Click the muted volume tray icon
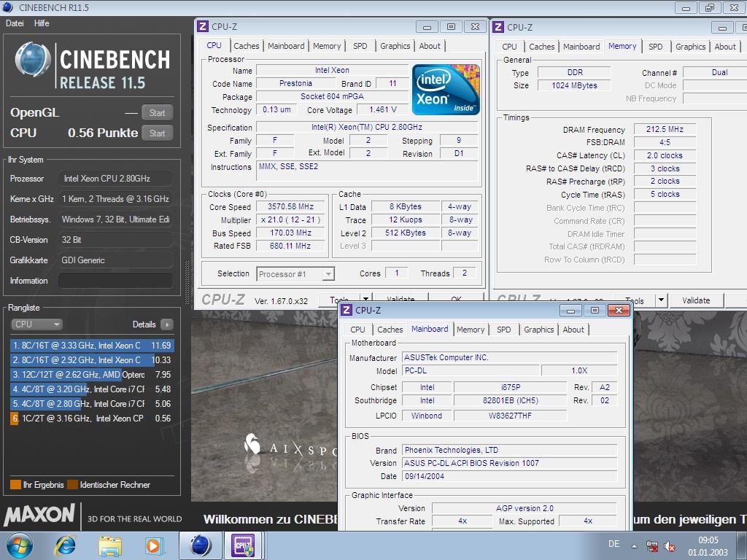The width and height of the screenshot is (747, 560). 670,546
